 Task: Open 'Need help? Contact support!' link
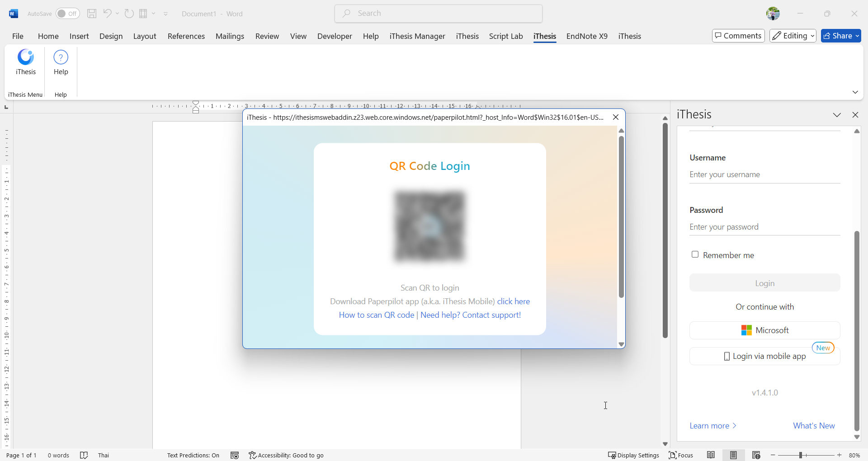[471, 315]
